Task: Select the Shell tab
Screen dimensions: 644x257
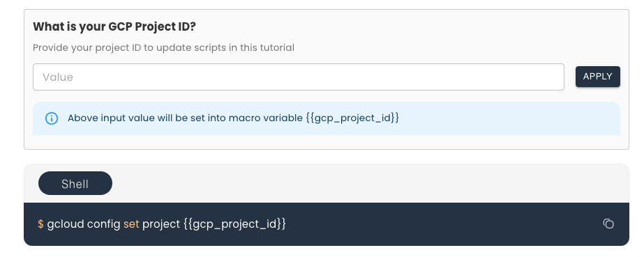Action: point(75,183)
